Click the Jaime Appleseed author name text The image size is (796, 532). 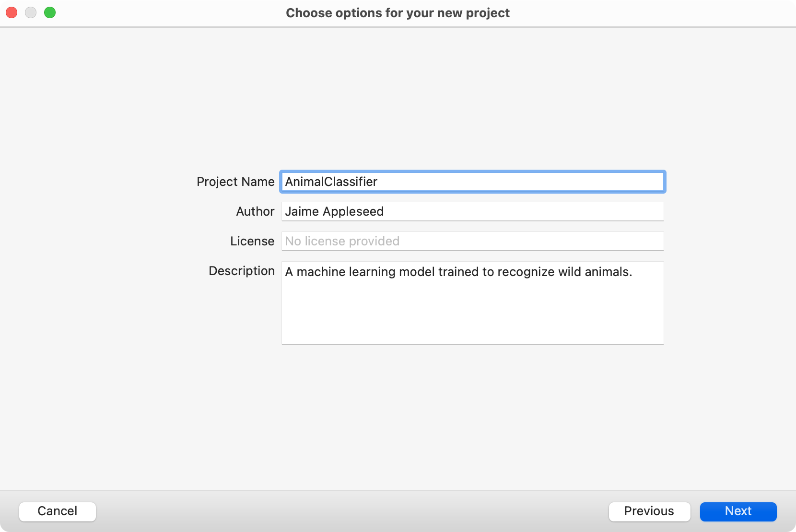point(334,211)
